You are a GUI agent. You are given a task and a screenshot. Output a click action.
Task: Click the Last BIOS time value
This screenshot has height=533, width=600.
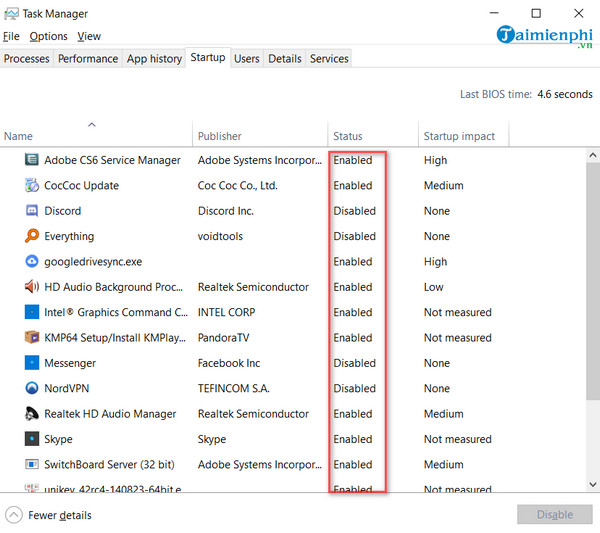point(565,94)
